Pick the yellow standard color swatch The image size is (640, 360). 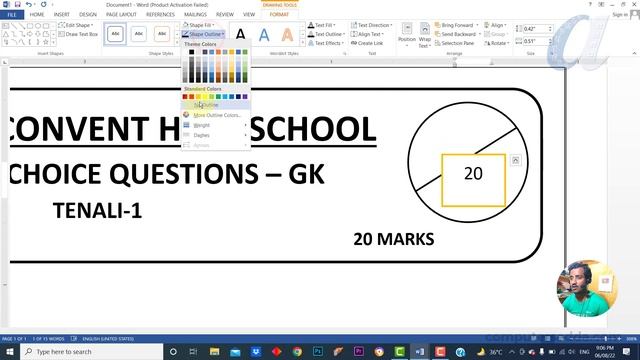(x=205, y=97)
